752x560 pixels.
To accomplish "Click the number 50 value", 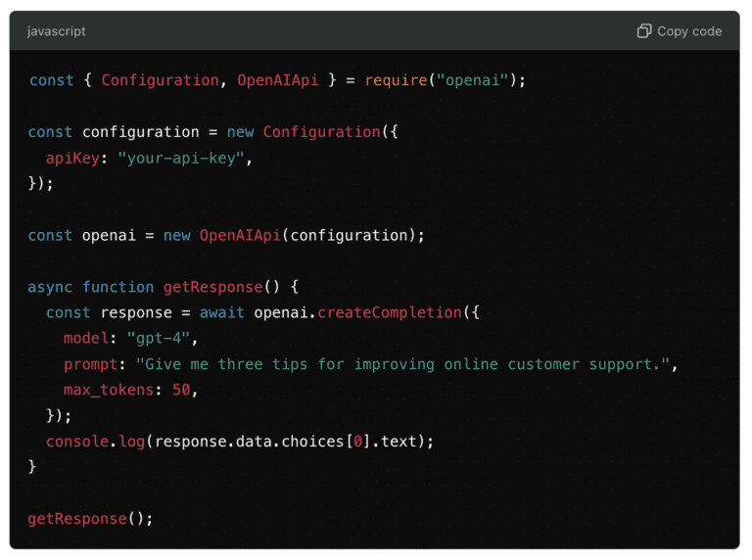I will pos(181,390).
